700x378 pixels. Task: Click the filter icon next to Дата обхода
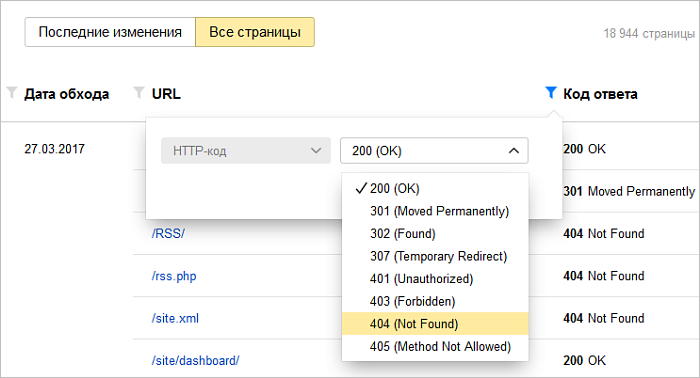point(12,93)
